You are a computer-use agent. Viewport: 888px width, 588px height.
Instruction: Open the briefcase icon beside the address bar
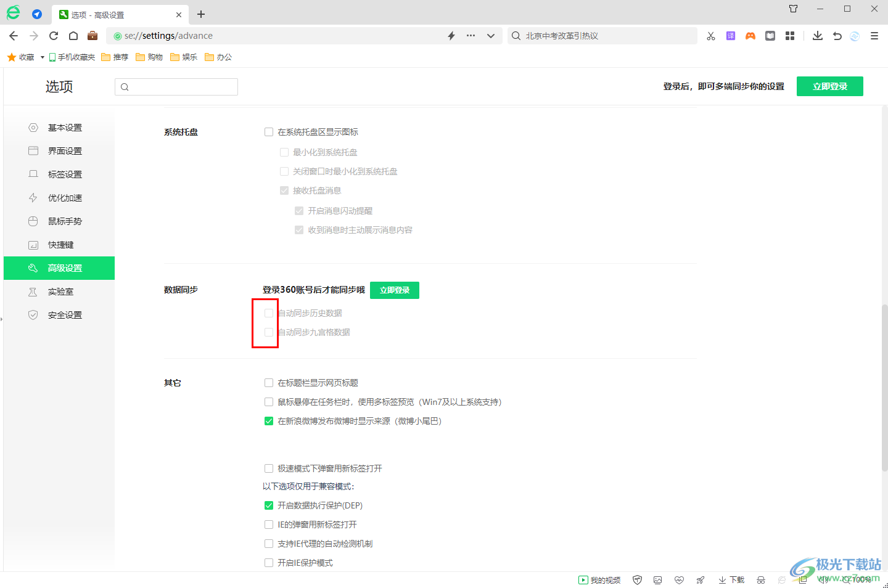click(x=92, y=36)
